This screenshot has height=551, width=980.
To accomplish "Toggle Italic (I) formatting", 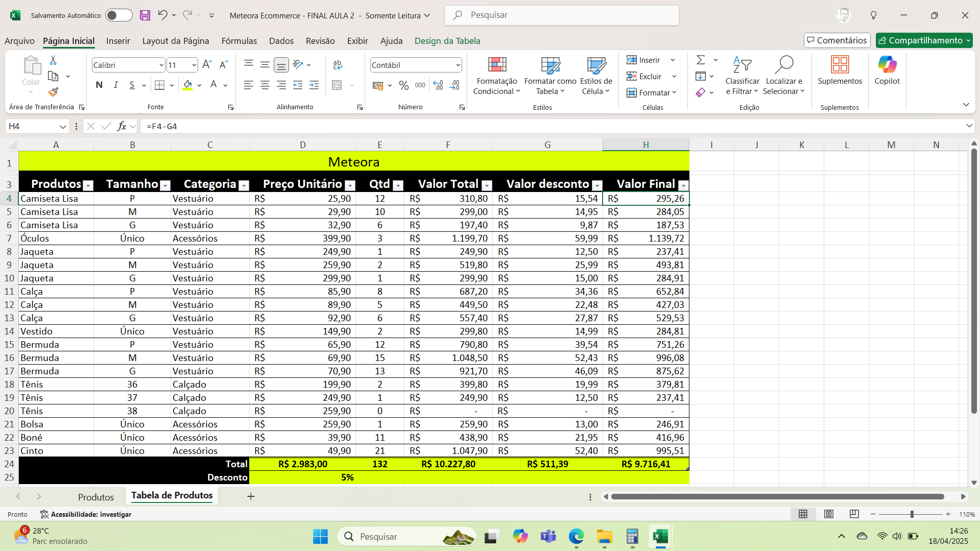I will [115, 85].
